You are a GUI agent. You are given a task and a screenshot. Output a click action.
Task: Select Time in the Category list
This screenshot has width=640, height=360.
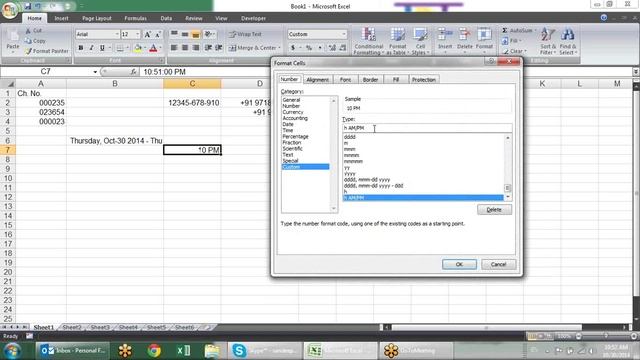coord(288,130)
